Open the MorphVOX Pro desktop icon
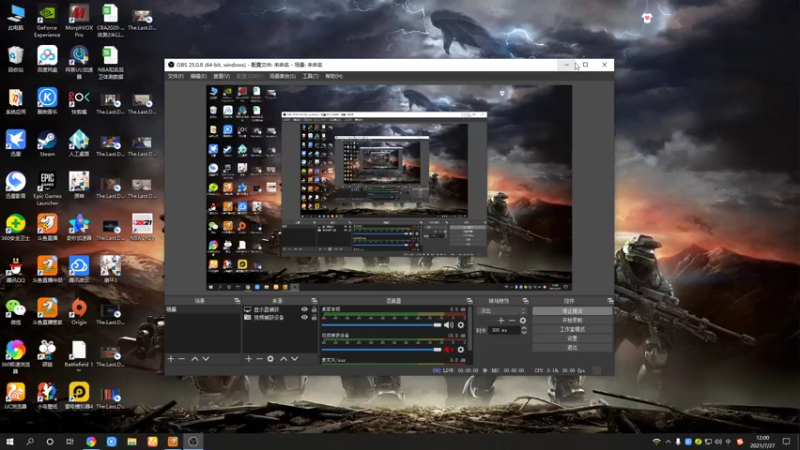800x450 pixels. coord(79,21)
